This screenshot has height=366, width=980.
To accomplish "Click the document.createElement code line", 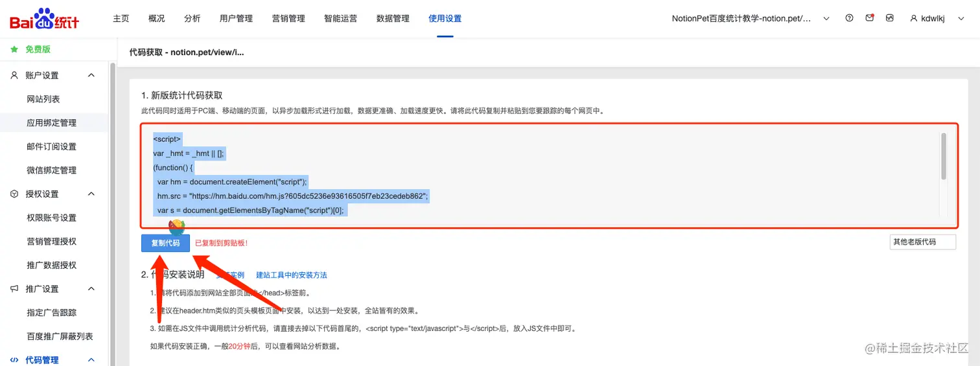I will click(x=232, y=181).
